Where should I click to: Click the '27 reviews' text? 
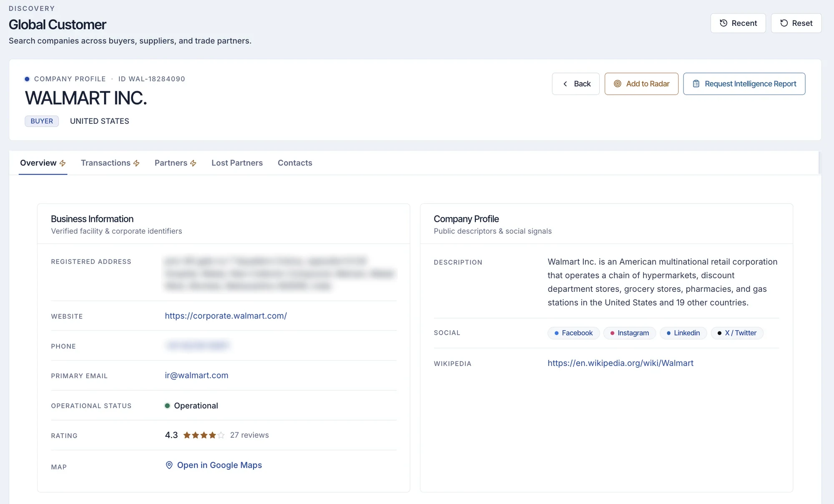pos(249,435)
